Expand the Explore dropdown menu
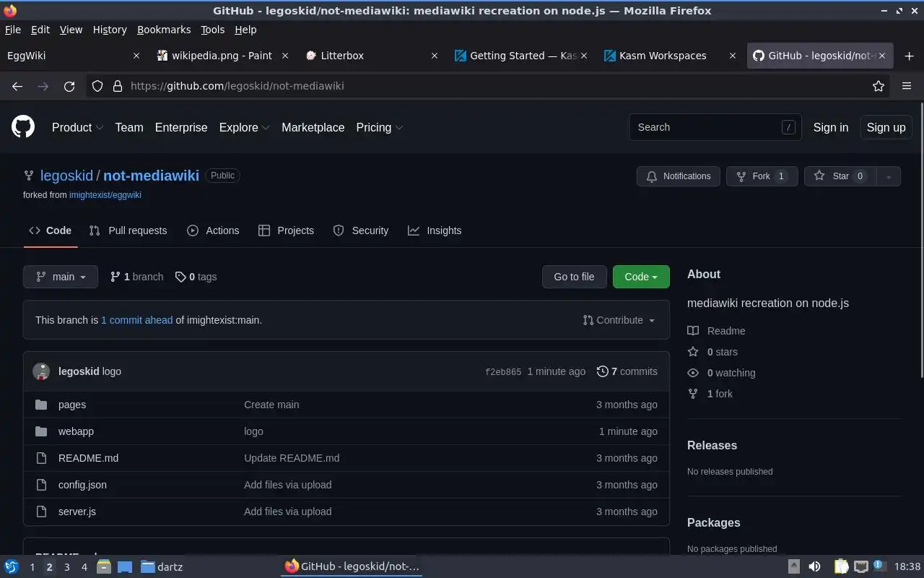This screenshot has width=924, height=578. [245, 127]
